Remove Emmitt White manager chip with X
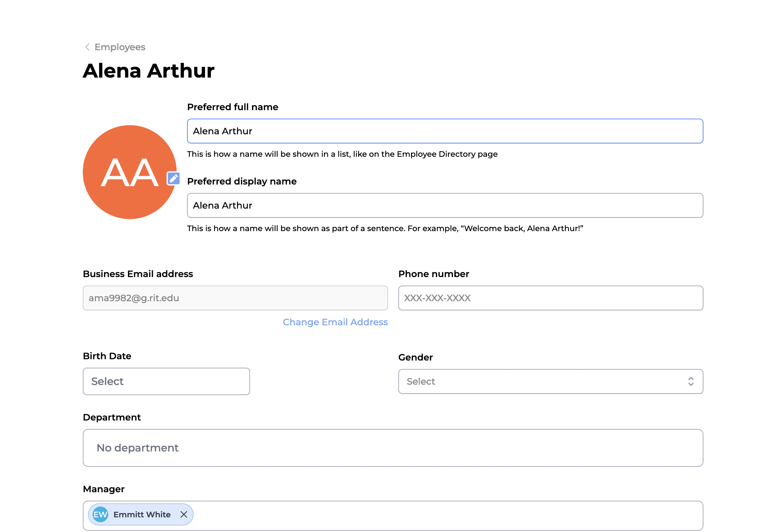Screen dimensions: 781x532 click(184, 514)
